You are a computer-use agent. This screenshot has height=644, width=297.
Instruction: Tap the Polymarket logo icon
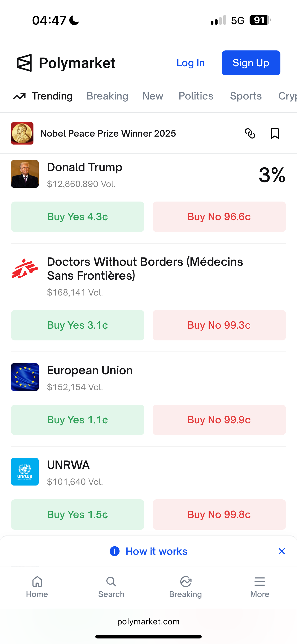pos(24,63)
